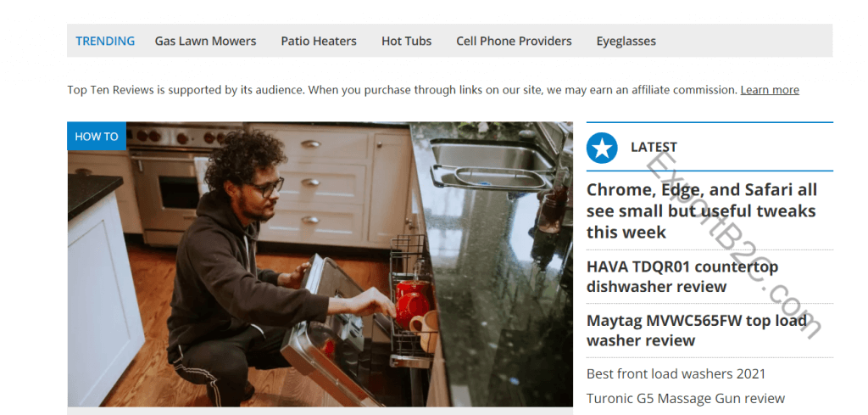Open Turonic G5 Massage Gun review
This screenshot has height=415, width=868.
[685, 398]
